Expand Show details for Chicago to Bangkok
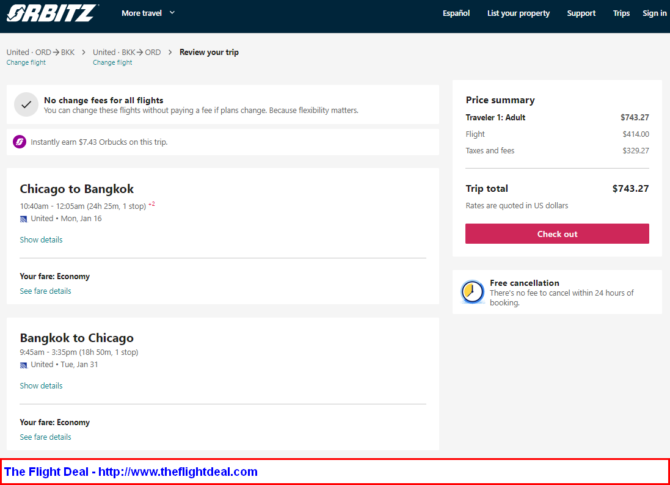This screenshot has width=670, height=485. pyautogui.click(x=41, y=240)
